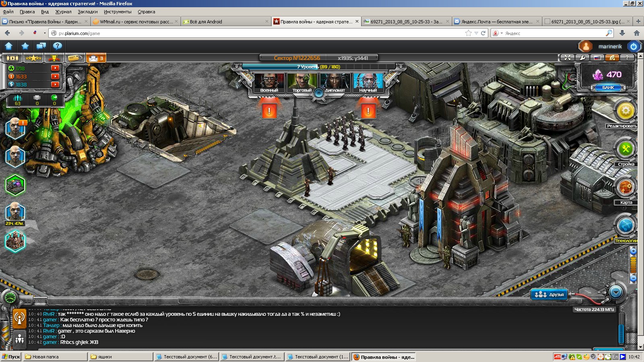Open game settings with the wrench icon
Screen dimensions: 644x362
(582, 58)
